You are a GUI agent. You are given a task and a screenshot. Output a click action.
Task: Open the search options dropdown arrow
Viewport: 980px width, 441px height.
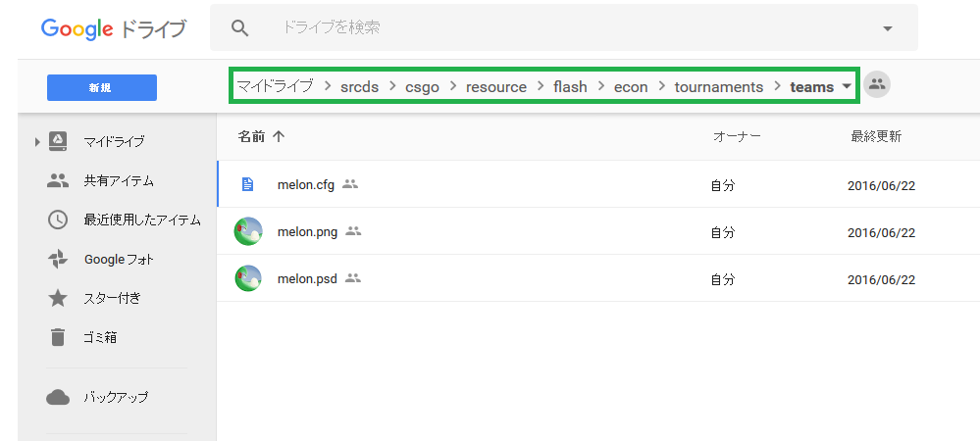888,28
